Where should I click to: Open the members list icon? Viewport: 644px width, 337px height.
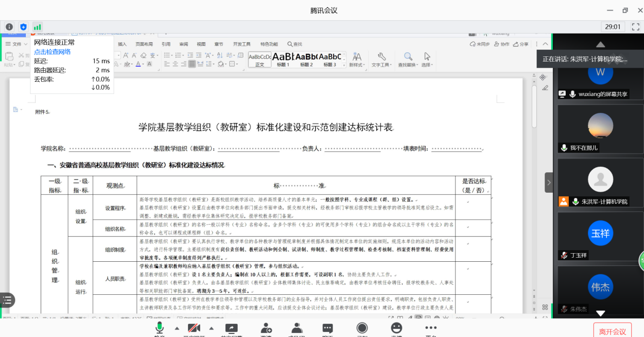pos(297,329)
